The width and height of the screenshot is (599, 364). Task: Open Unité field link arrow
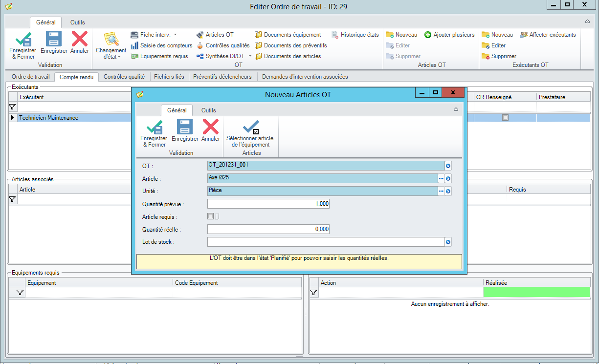pos(448,192)
